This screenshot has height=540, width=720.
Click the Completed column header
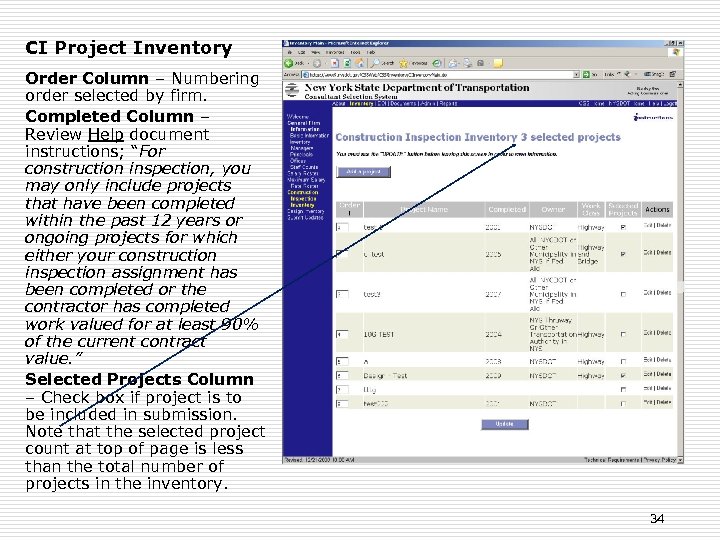[507, 209]
